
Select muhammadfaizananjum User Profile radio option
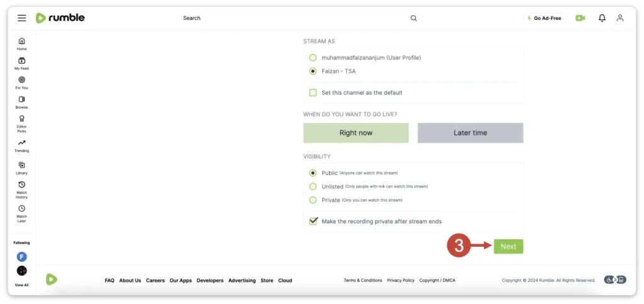click(313, 58)
